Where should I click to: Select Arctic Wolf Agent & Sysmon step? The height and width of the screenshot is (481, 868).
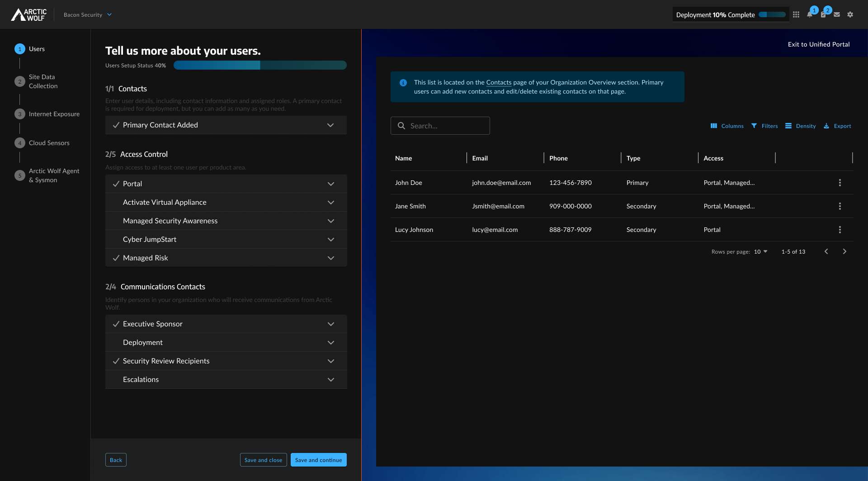[54, 175]
